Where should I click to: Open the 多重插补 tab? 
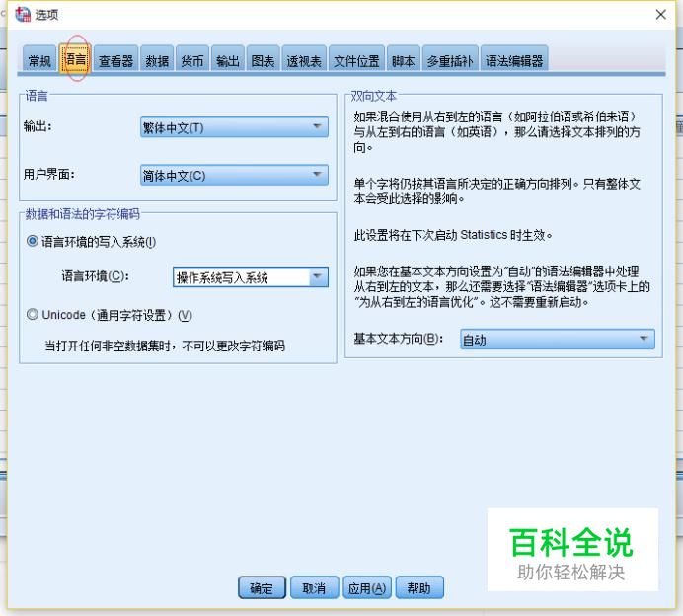tap(450, 60)
